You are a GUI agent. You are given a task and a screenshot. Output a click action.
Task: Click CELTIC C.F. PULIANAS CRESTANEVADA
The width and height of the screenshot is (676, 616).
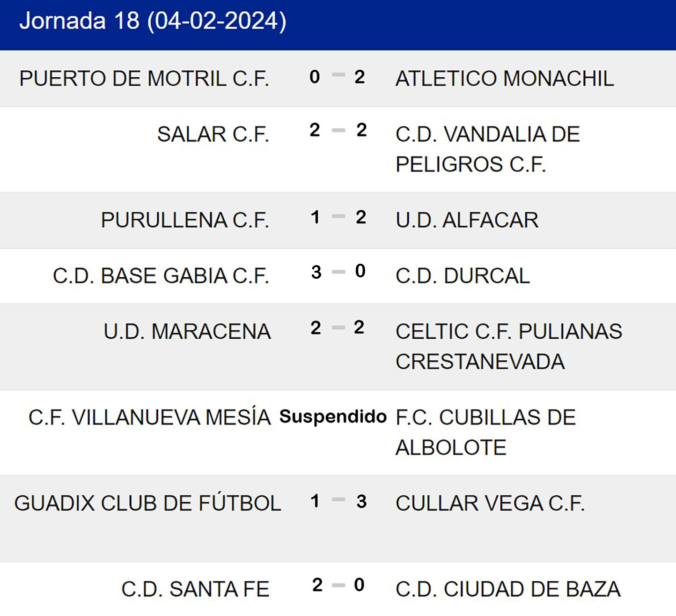508,346
